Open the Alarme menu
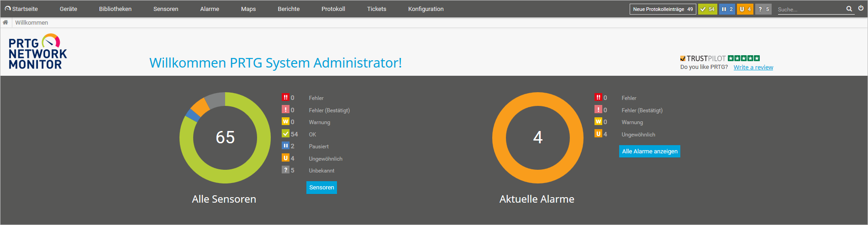The image size is (868, 225). (210, 9)
